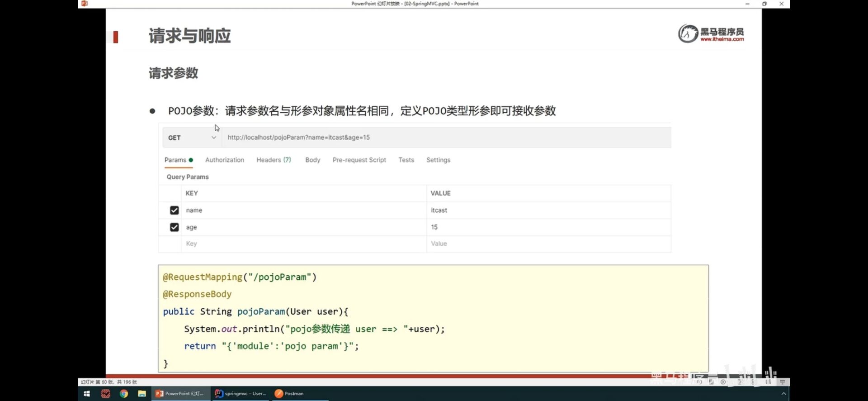Click the @ResponseBody annotation line
This screenshot has width=868, height=401.
[x=197, y=294]
